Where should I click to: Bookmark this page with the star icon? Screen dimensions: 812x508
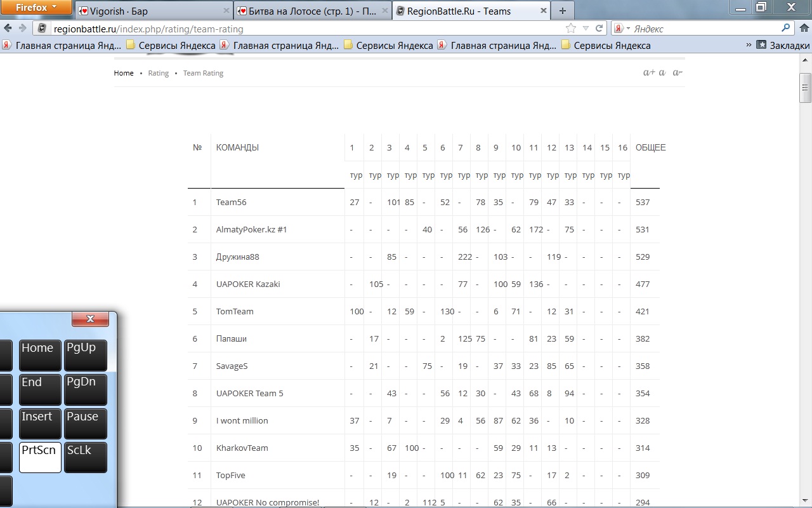click(x=571, y=29)
